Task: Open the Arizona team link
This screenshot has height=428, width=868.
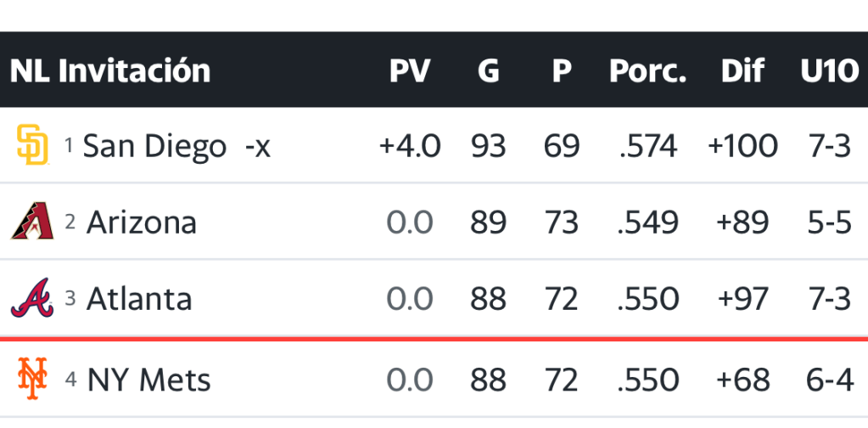Action: [x=141, y=222]
